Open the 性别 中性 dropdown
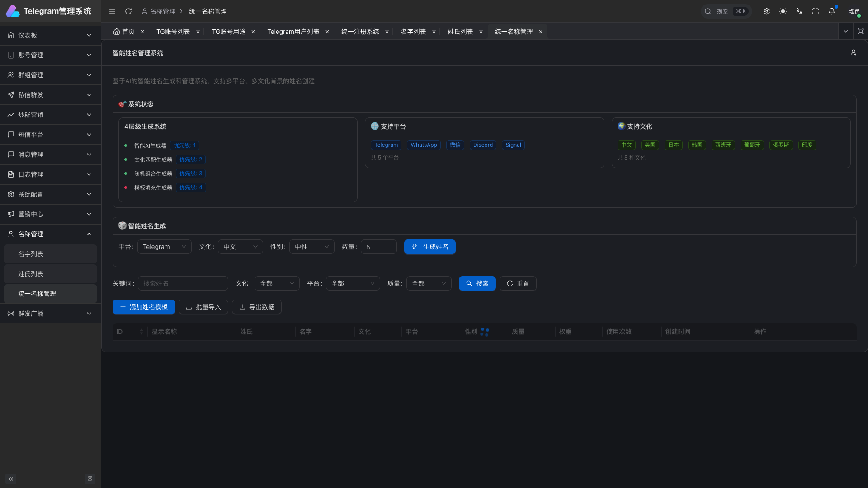This screenshot has height=488, width=868. point(311,247)
